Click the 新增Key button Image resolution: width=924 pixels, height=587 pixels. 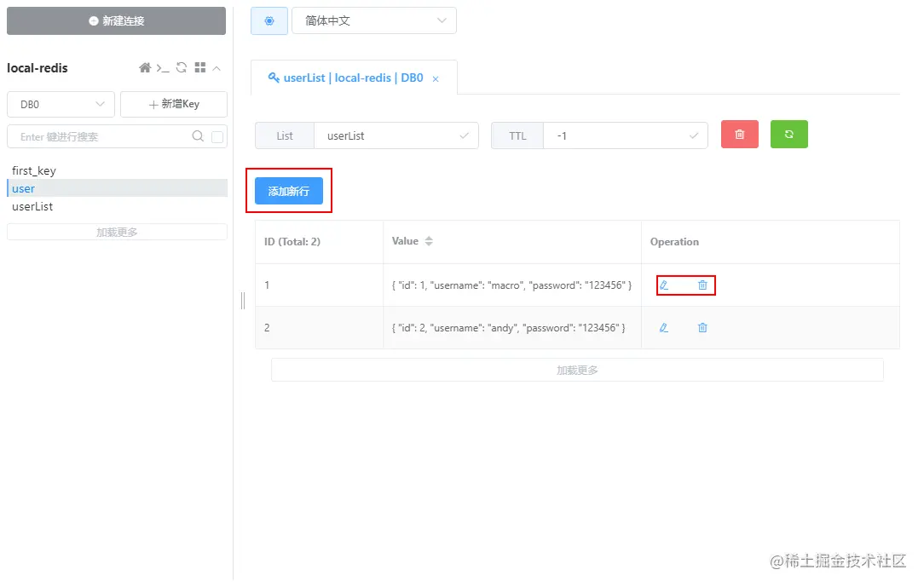174,104
